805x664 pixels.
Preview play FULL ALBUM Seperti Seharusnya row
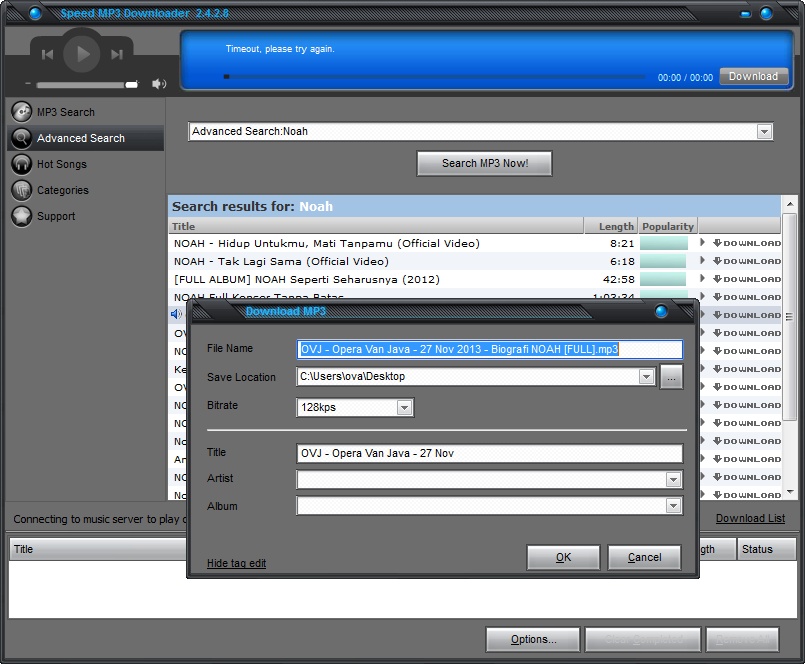pyautogui.click(x=702, y=278)
